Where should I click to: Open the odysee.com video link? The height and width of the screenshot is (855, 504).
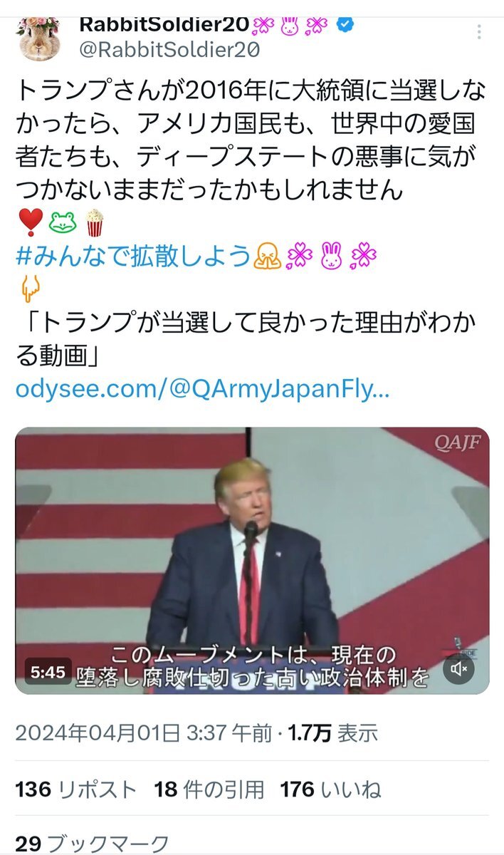pyautogui.click(x=202, y=390)
